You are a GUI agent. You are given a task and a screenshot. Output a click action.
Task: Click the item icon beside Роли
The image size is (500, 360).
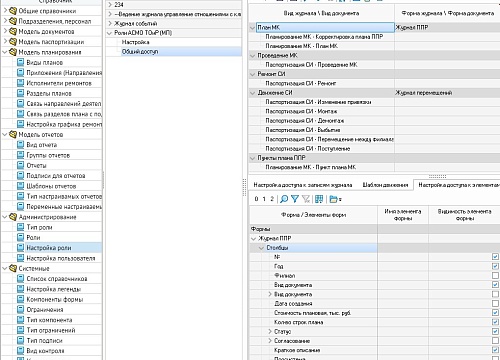[x=21, y=237]
